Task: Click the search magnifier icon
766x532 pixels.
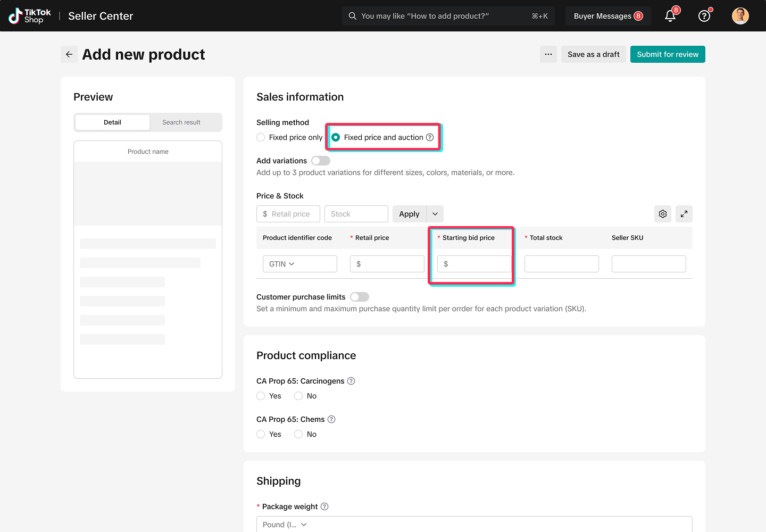Action: point(352,16)
